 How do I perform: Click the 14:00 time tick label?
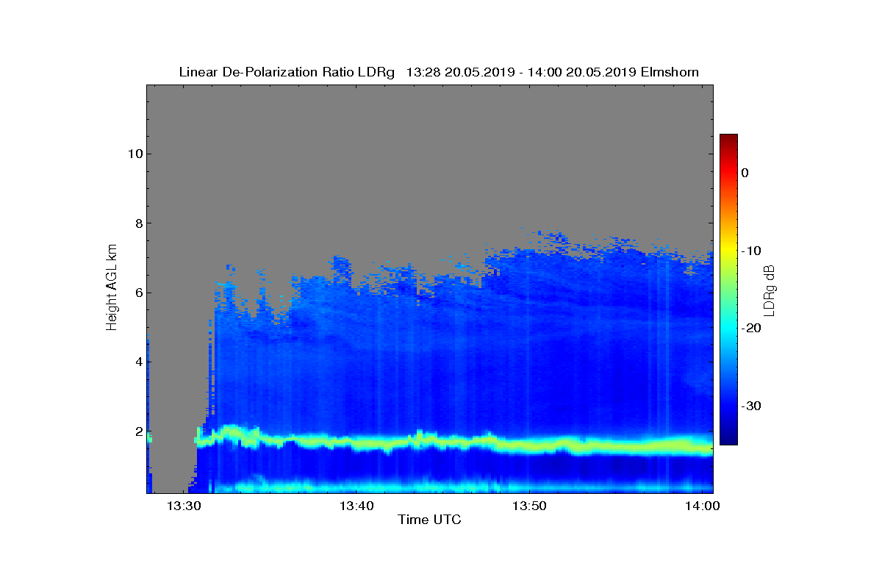[702, 506]
